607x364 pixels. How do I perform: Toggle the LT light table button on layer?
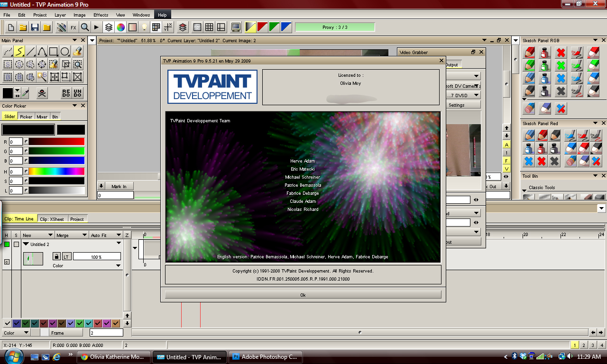coord(66,256)
